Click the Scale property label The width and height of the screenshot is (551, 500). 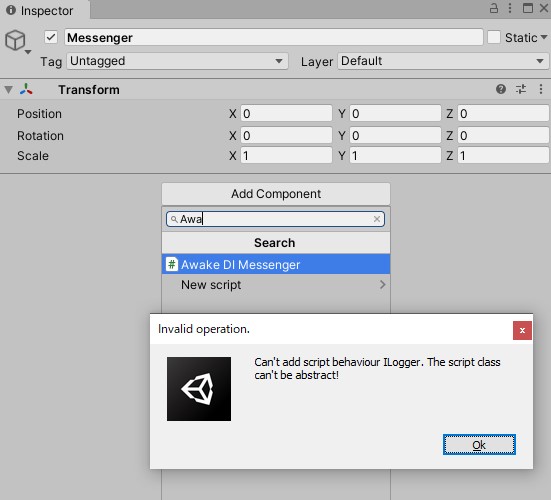(x=33, y=156)
